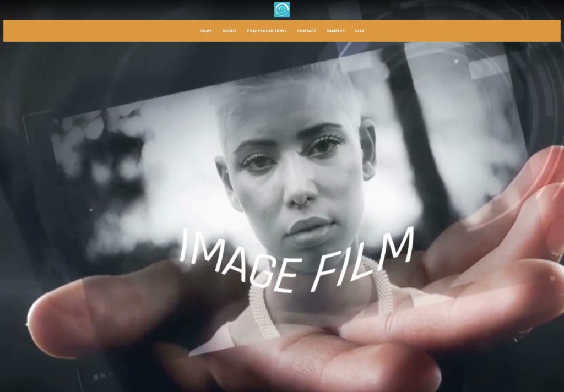This screenshot has width=564, height=392.
Task: Open the Film Productions menu
Action: (x=267, y=31)
